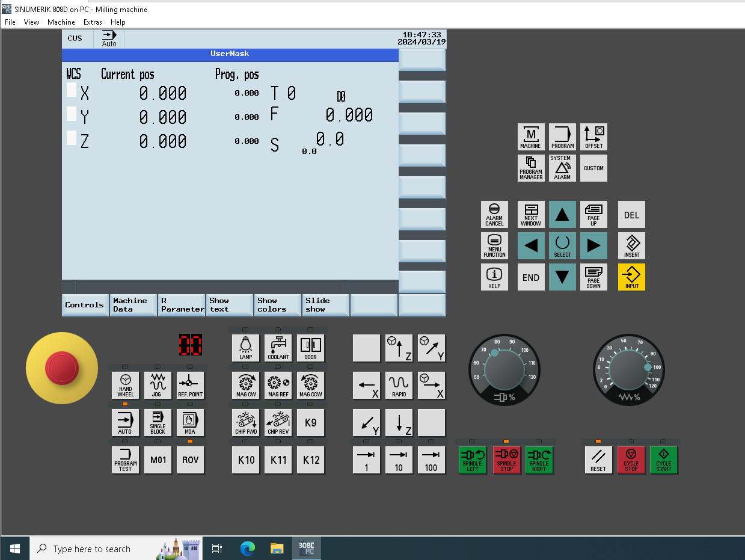Image resolution: width=745 pixels, height=560 pixels.
Task: Open the File menu
Action: coord(10,22)
